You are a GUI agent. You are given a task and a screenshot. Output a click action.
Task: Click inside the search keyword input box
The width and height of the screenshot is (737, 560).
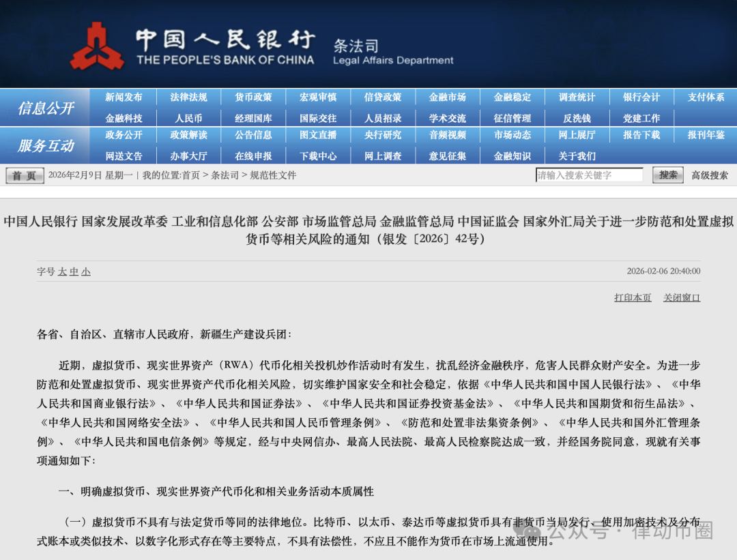(590, 175)
